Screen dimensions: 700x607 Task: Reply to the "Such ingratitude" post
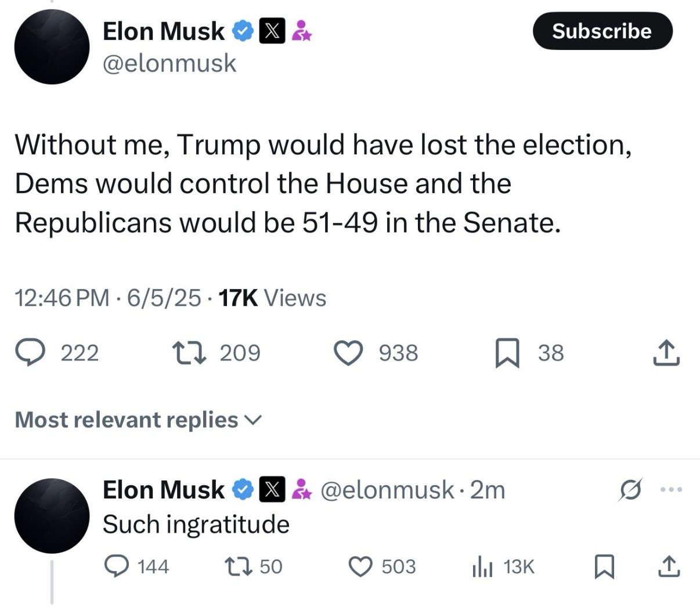point(116,566)
